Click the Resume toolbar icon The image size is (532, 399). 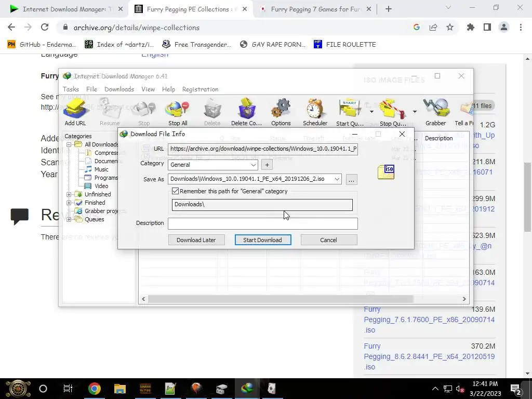coord(109,112)
